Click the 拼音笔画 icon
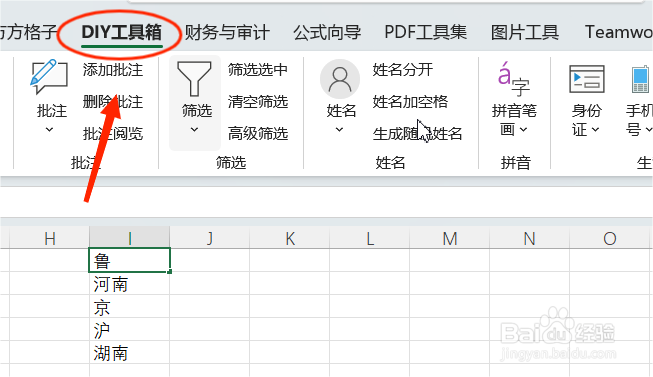 [513, 79]
